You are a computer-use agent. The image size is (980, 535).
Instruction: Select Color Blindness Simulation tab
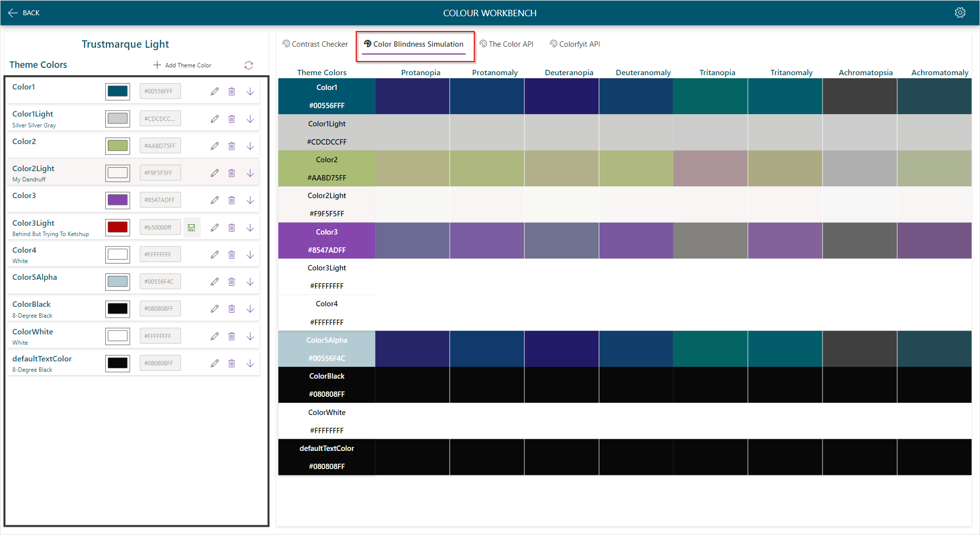[x=414, y=44]
